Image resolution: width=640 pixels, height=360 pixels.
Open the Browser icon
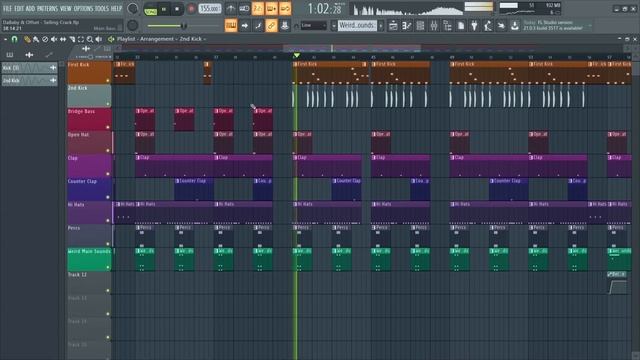tap(447, 26)
